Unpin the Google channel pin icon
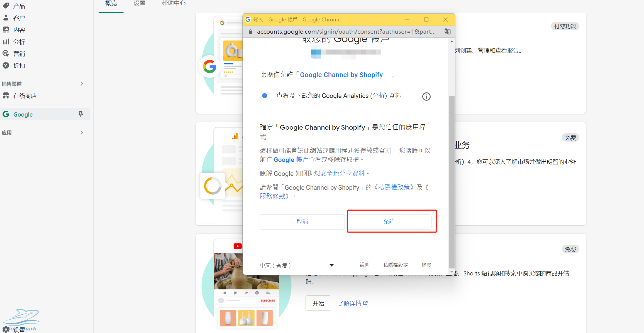The height and width of the screenshot is (333, 644). point(81,114)
